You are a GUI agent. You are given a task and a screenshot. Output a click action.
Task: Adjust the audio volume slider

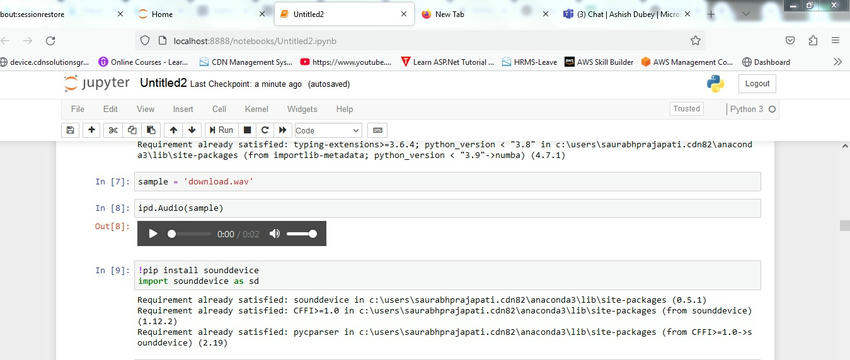[301, 234]
